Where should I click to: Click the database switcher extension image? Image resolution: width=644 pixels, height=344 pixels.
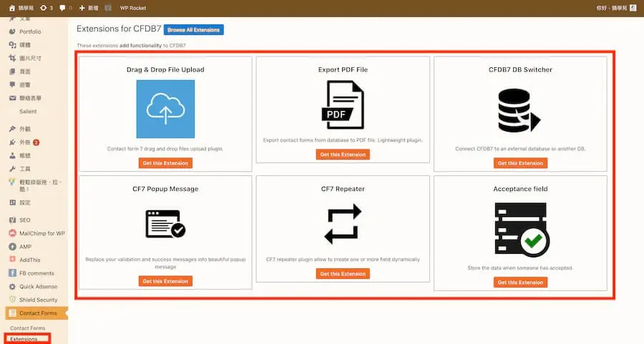tap(519, 111)
